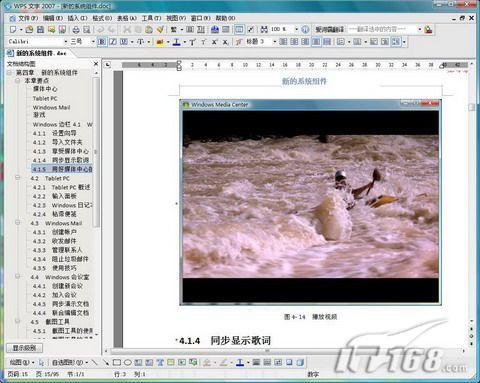The height and width of the screenshot is (383, 480).
Task: Open the 工具(T) menu
Action: pyautogui.click(x=152, y=18)
